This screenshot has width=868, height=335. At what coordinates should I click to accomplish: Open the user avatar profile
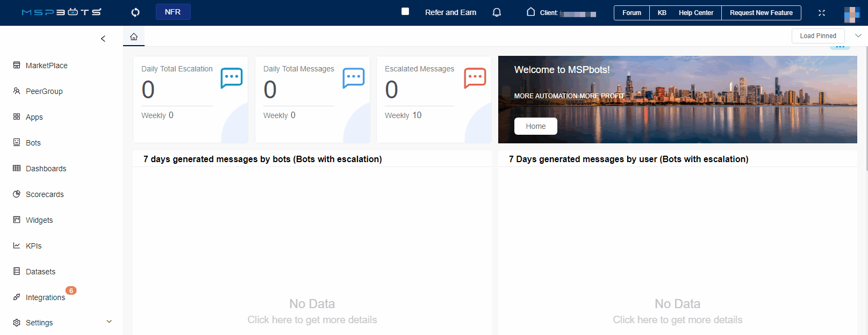click(x=851, y=14)
